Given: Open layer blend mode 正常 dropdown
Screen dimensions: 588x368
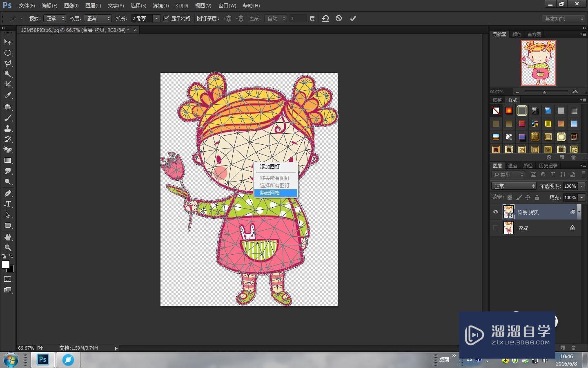Looking at the screenshot, I should 513,186.
